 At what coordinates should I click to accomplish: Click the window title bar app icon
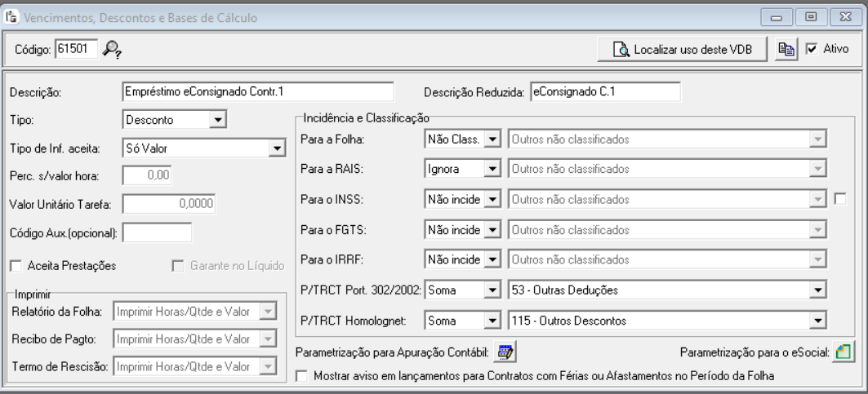(11, 15)
